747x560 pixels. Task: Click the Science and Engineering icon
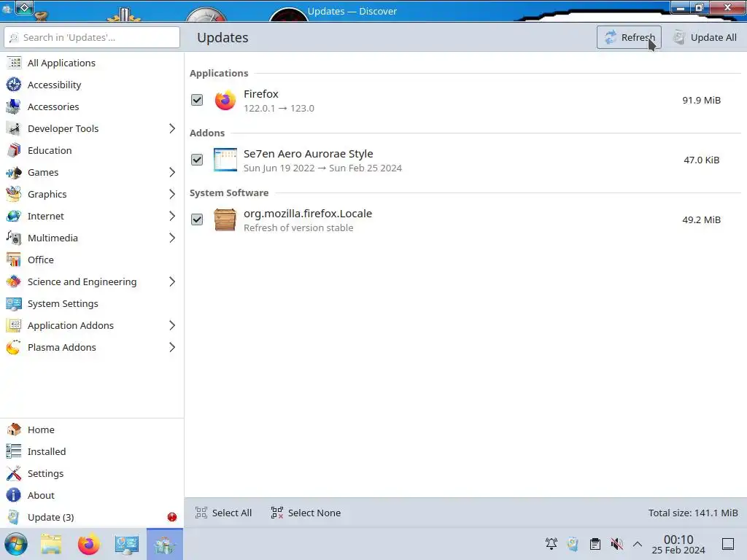(x=14, y=282)
